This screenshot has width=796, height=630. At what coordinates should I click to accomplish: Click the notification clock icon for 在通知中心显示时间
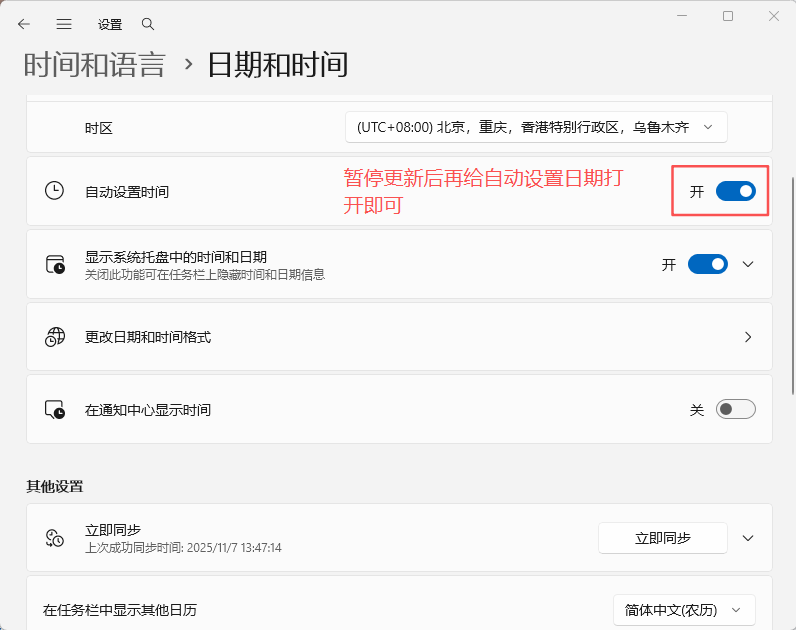(55, 410)
